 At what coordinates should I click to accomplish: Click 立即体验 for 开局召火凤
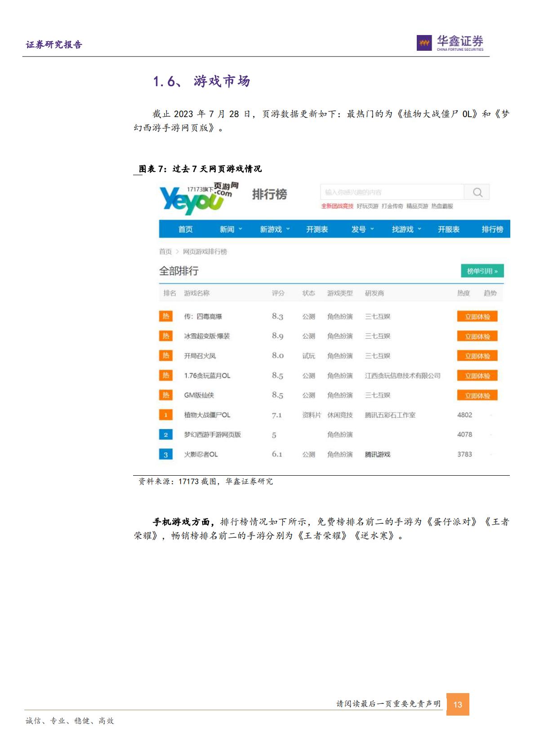coord(477,356)
